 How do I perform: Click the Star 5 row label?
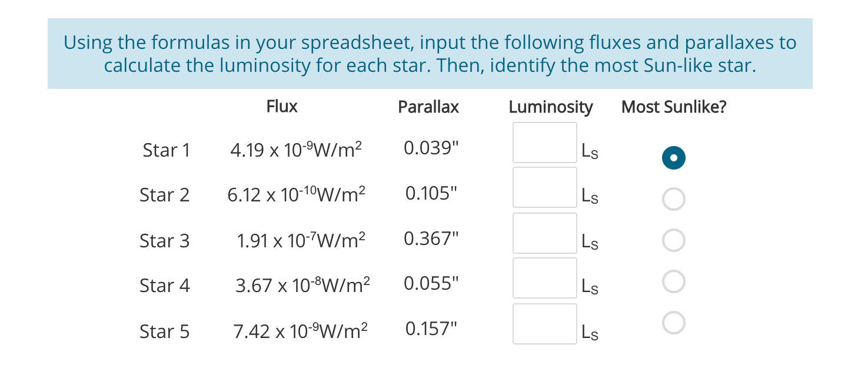click(165, 331)
